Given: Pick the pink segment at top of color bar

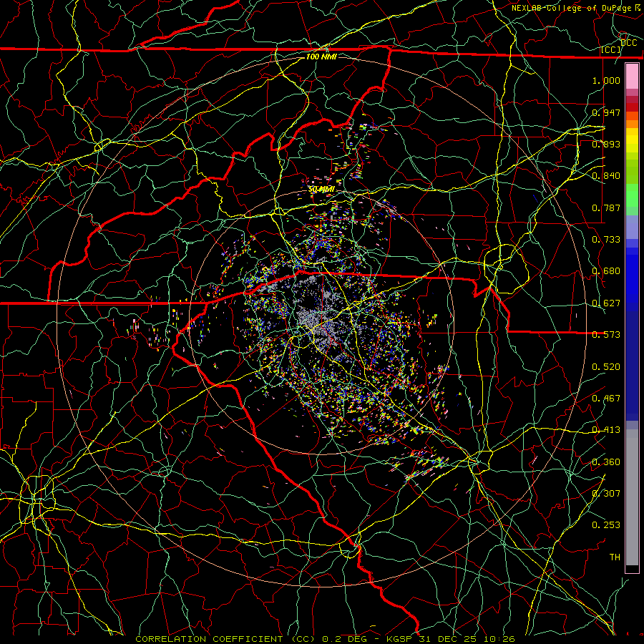Looking at the screenshot, I should (x=632, y=76).
